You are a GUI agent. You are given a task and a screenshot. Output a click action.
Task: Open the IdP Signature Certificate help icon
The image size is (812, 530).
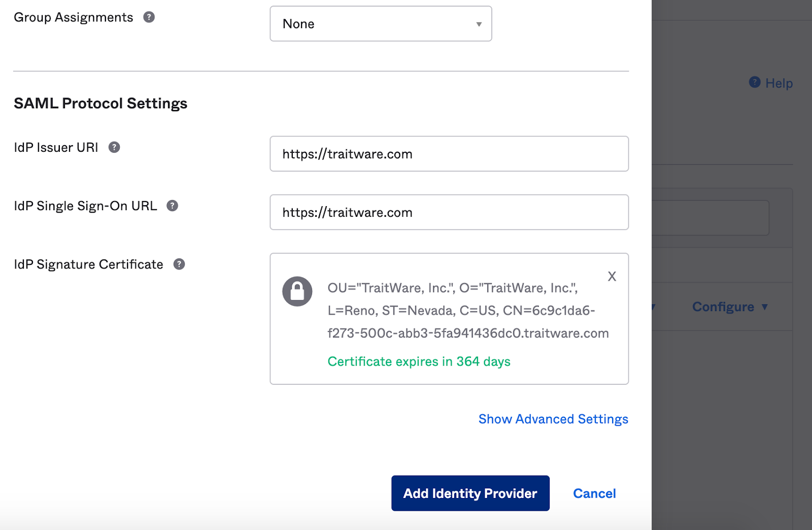pos(179,264)
